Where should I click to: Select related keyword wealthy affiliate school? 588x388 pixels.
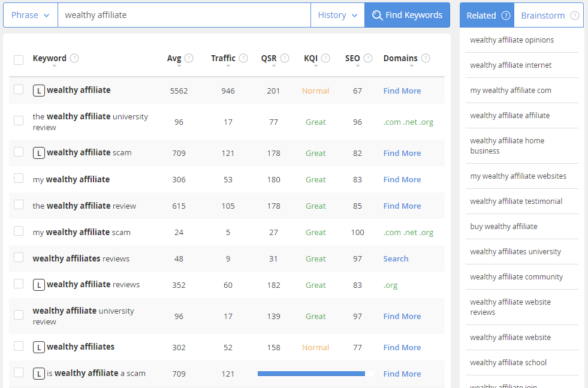pyautogui.click(x=508, y=362)
